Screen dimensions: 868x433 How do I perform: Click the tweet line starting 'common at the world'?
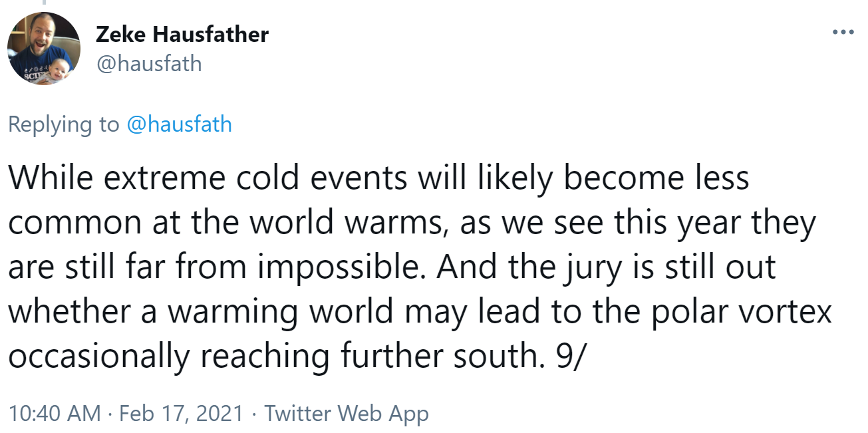(x=412, y=224)
